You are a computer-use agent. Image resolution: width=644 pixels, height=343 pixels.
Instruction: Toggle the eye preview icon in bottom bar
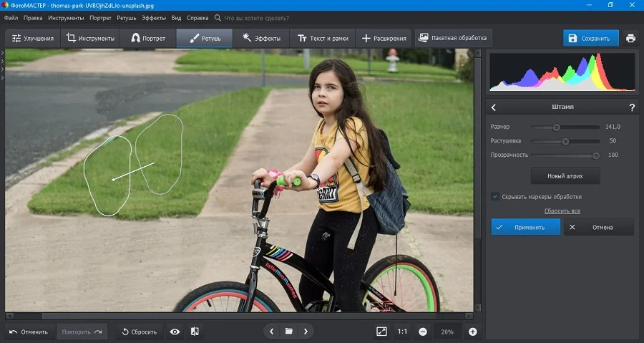pos(175,332)
